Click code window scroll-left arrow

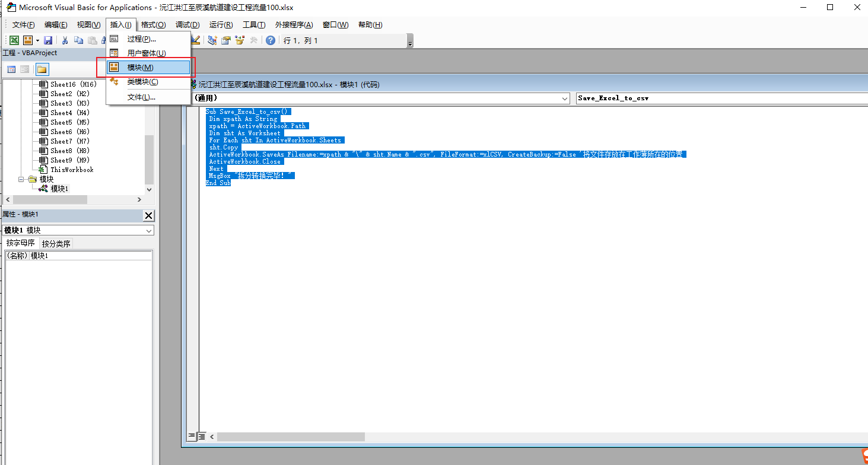coord(212,437)
